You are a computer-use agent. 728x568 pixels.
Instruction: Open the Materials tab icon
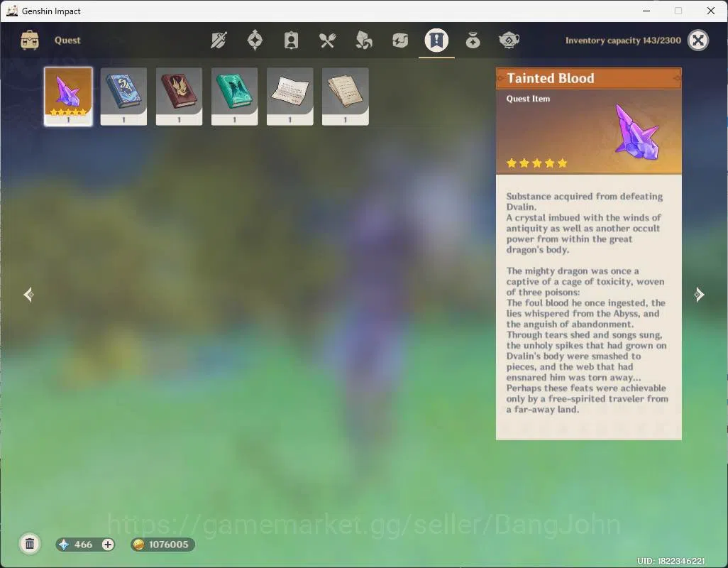[363, 40]
